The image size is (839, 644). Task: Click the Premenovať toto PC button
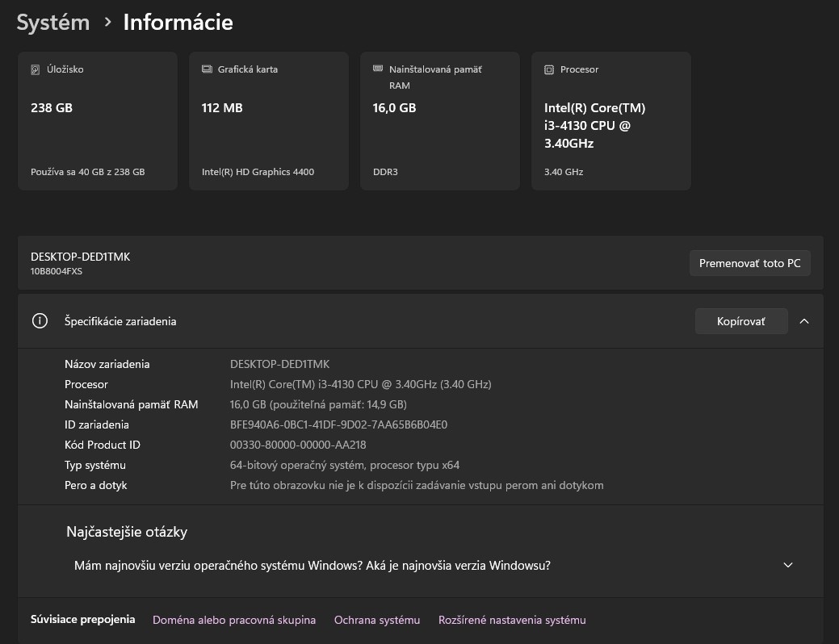click(x=749, y=262)
